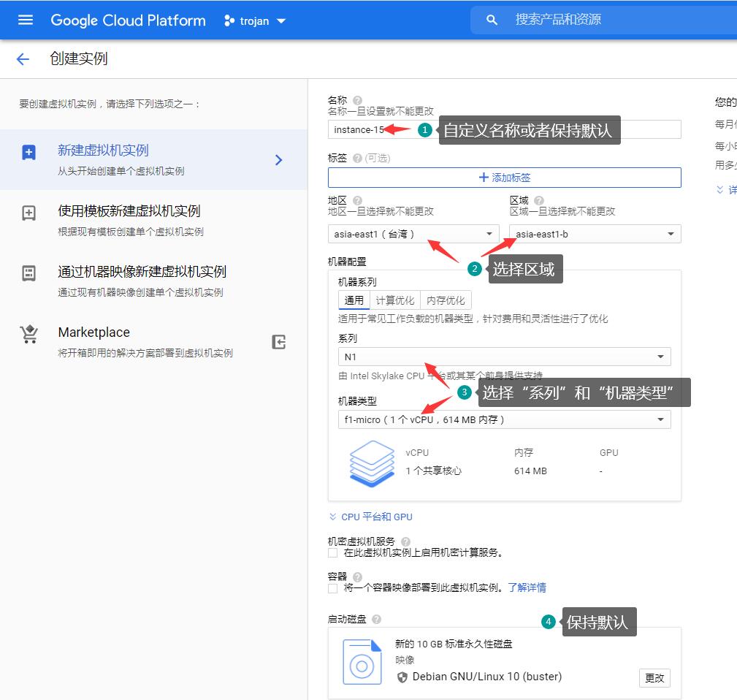Click the 创建实例 page title

(x=78, y=58)
